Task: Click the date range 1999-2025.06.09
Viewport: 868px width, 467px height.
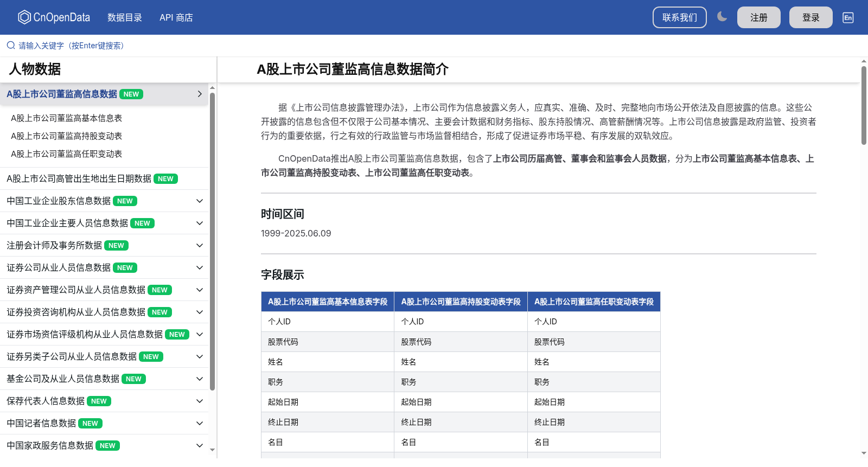Action: [296, 233]
